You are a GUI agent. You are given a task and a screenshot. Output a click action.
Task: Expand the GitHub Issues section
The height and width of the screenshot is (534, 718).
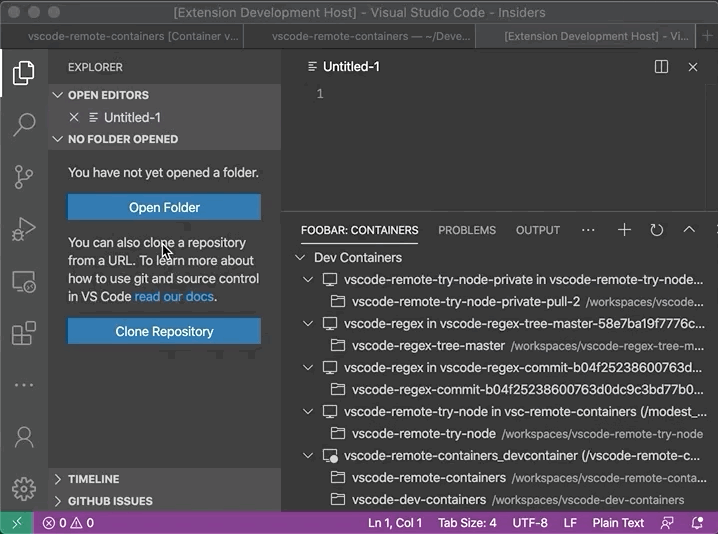pyautogui.click(x=57, y=501)
